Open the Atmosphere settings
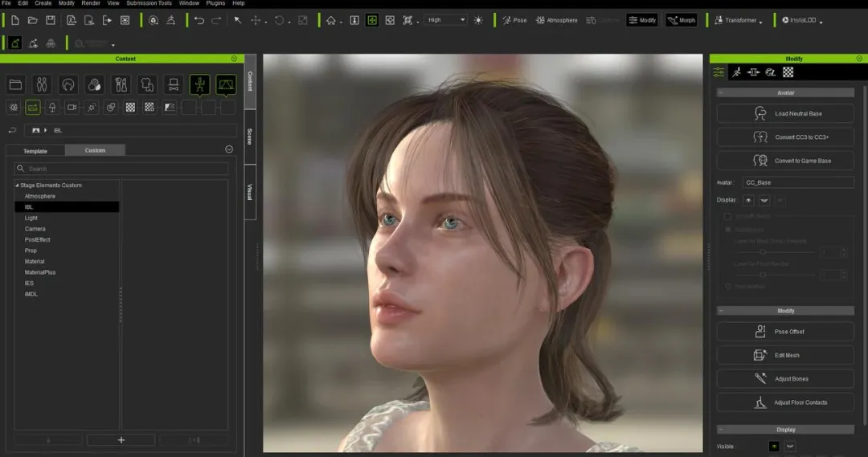This screenshot has height=457, width=868. point(556,20)
